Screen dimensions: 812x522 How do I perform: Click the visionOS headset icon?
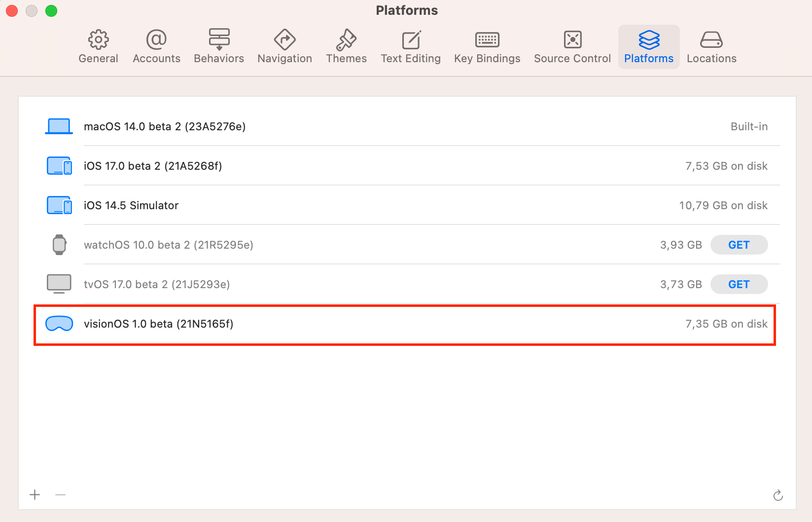coord(59,324)
